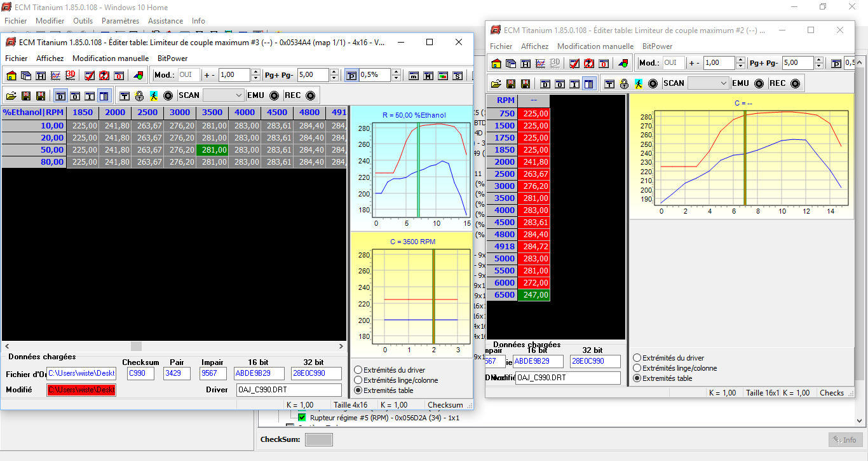Open the 3D view icon in the toolbar

pyautogui.click(x=69, y=76)
